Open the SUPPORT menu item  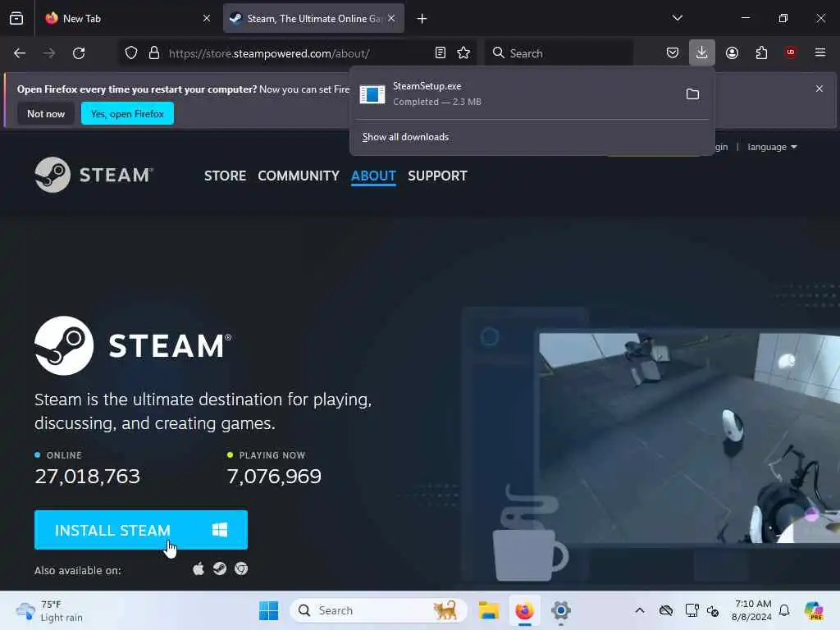click(438, 176)
